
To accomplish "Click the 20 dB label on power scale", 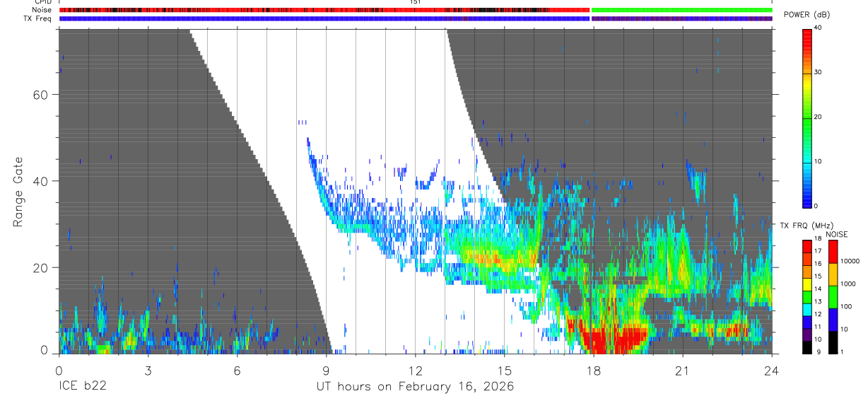I will pos(817,117).
